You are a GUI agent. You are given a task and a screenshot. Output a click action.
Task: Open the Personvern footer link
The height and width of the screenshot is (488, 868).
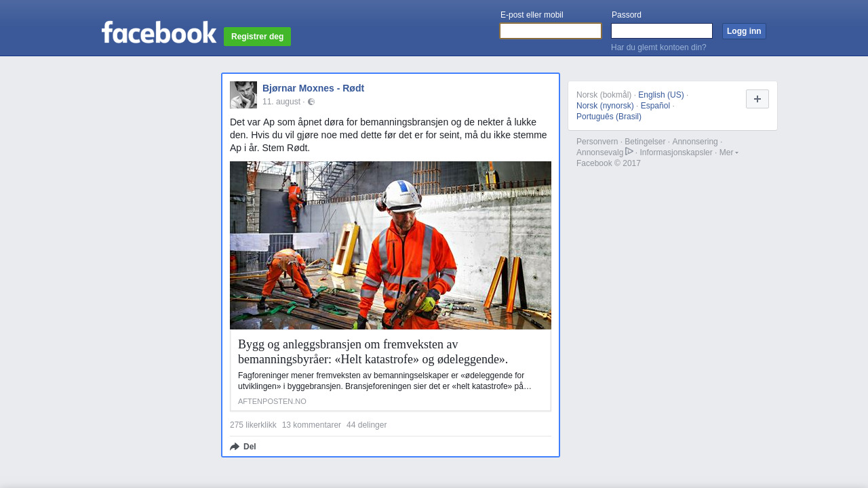(597, 142)
